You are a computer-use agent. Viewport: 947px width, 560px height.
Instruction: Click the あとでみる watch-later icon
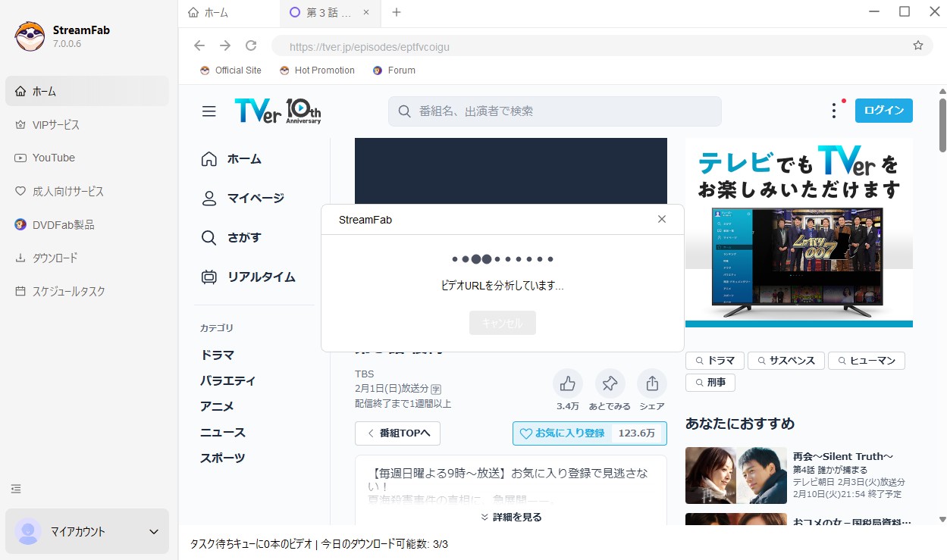(610, 384)
